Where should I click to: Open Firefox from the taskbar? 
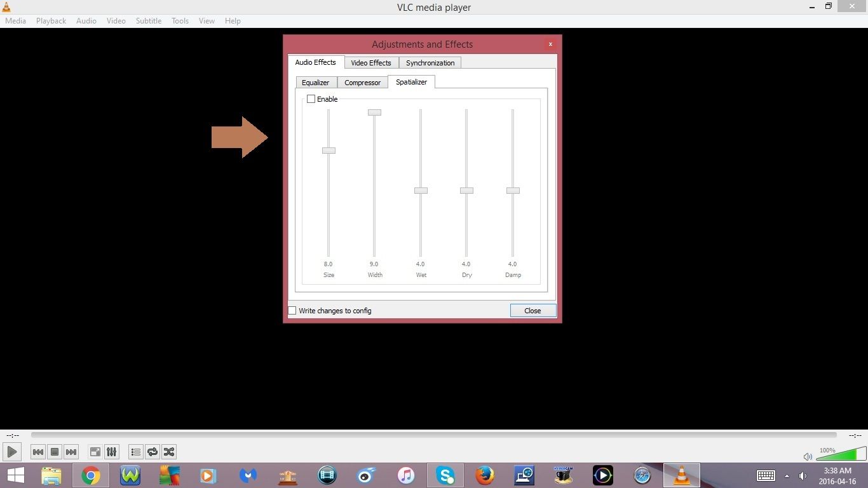coord(485,475)
